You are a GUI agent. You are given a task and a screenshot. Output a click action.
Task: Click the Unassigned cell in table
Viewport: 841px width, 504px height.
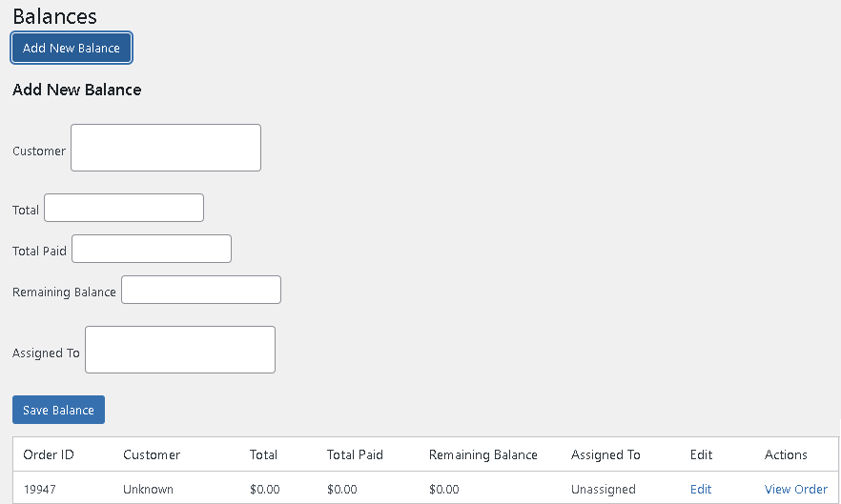click(x=604, y=489)
